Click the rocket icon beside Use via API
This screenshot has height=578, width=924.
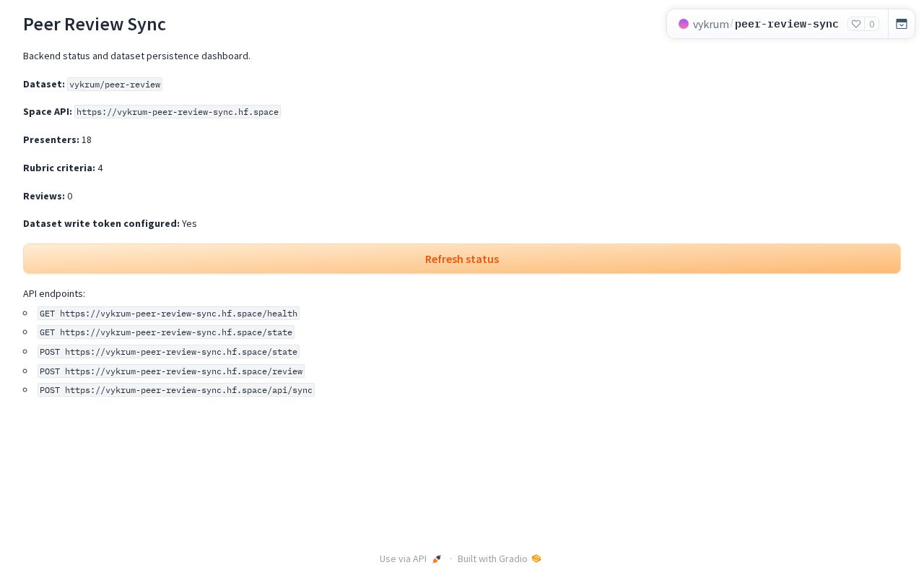coord(437,558)
